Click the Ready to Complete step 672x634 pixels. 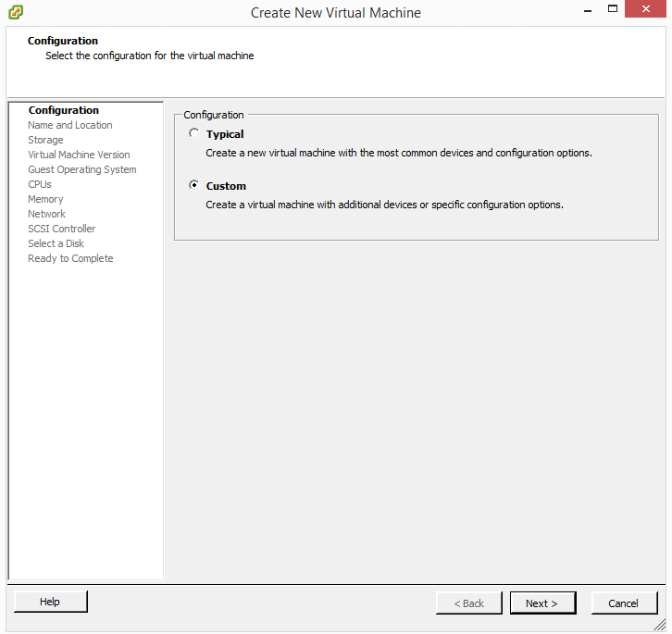click(x=70, y=258)
